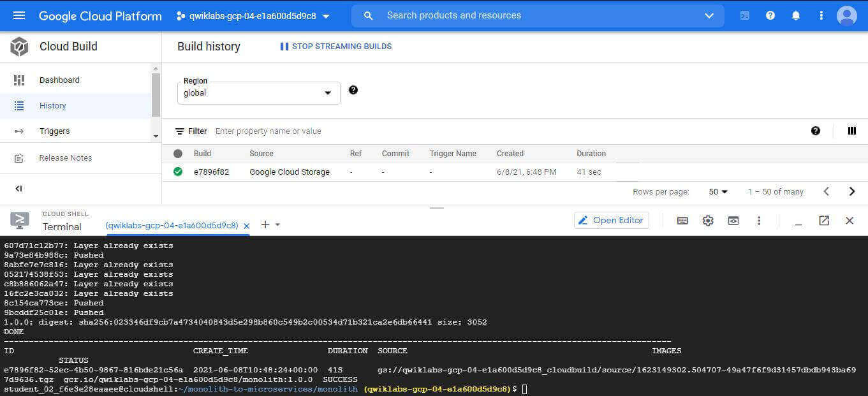Open the top bar three-dot settings menu

click(821, 15)
